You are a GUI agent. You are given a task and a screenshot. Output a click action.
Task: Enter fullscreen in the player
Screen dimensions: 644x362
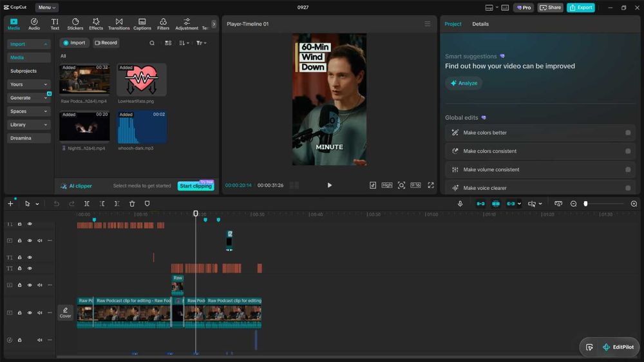[x=430, y=186]
